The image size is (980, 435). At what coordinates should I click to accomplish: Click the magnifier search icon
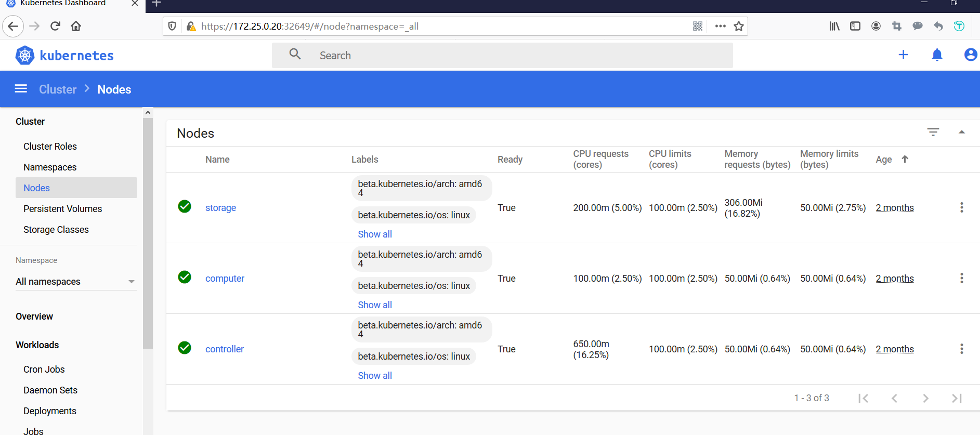click(295, 54)
